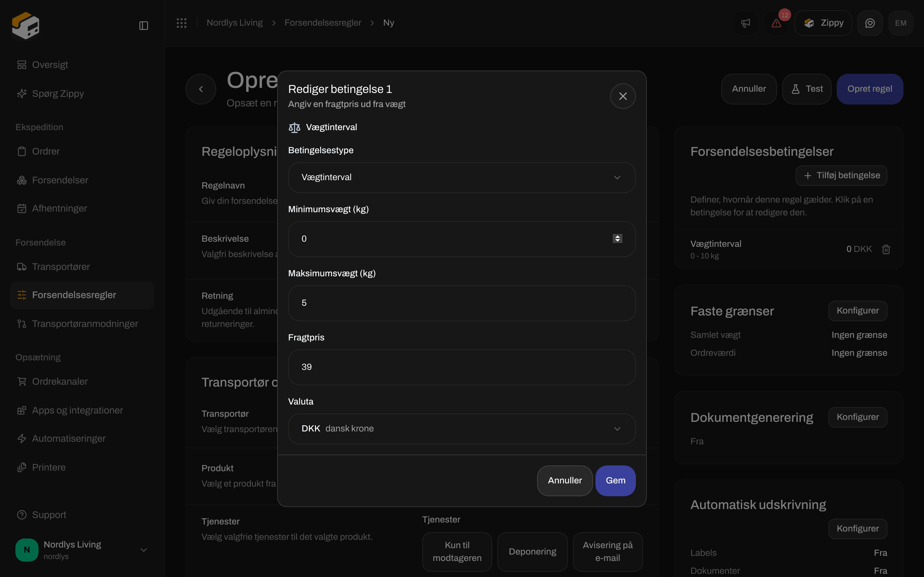Toggle the Kun til modtageren service
Image resolution: width=924 pixels, height=577 pixels.
pos(457,551)
